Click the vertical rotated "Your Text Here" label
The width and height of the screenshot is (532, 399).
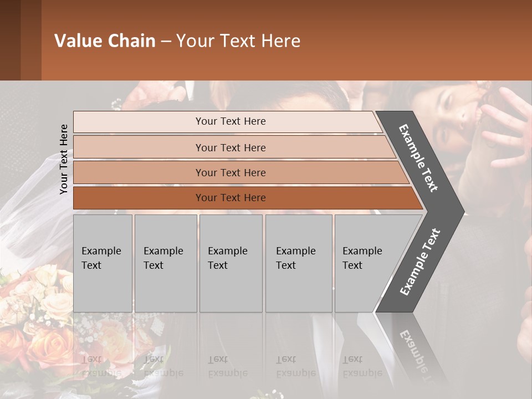coord(64,160)
